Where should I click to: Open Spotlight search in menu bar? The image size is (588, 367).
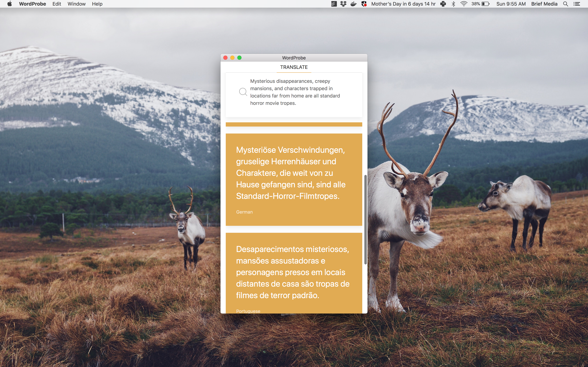[565, 4]
